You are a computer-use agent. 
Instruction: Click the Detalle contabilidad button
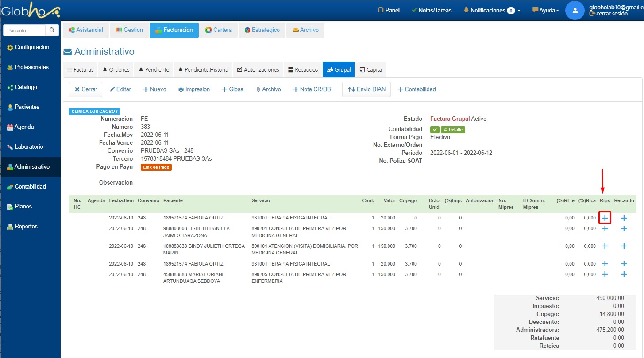(x=453, y=130)
